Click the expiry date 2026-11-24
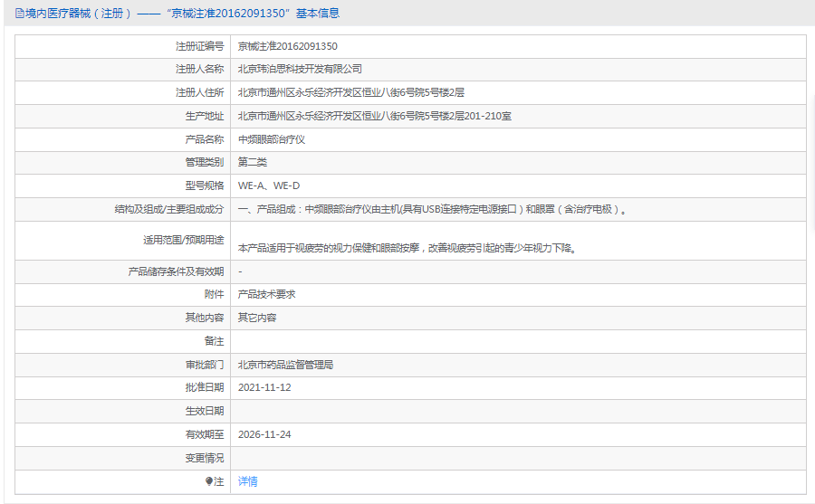 (x=264, y=435)
